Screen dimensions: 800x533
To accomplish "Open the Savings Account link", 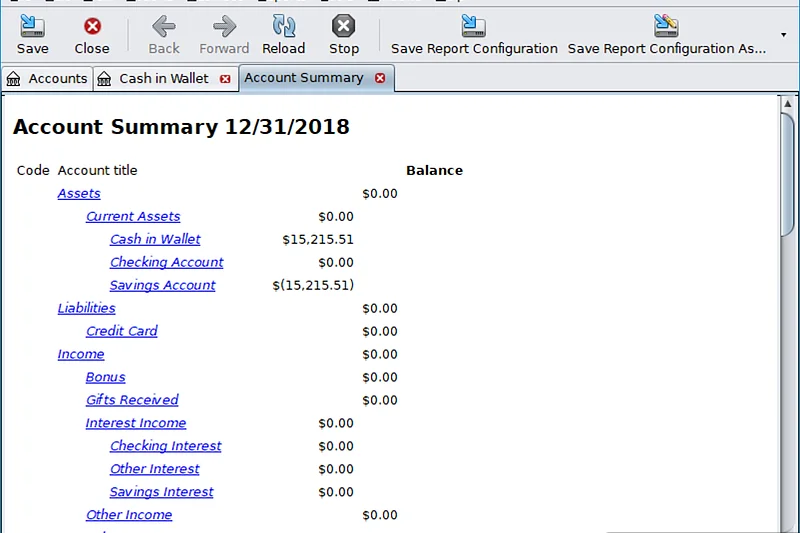I will pos(162,285).
